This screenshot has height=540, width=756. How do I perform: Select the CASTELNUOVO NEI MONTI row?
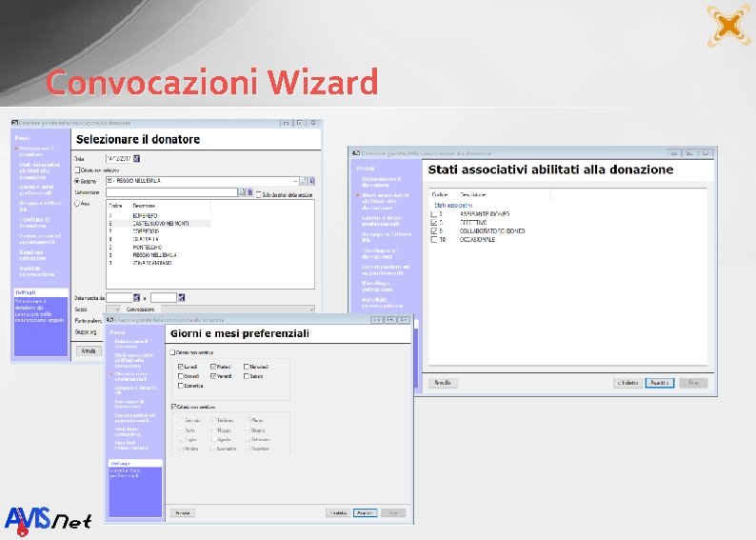[159, 224]
